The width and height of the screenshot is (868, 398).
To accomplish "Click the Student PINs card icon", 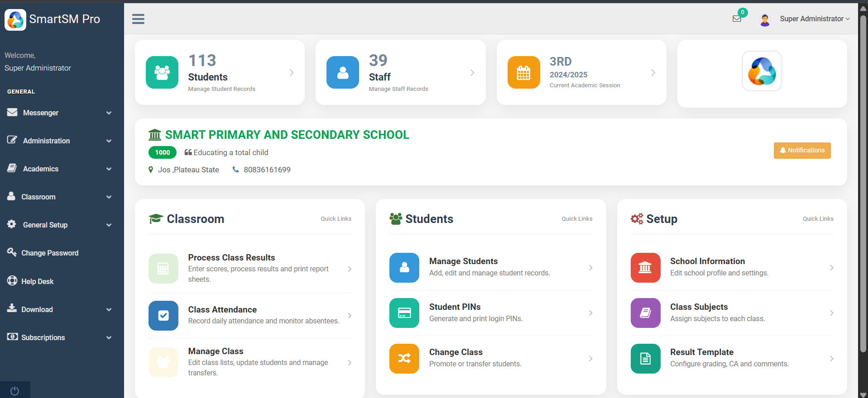I will [404, 313].
